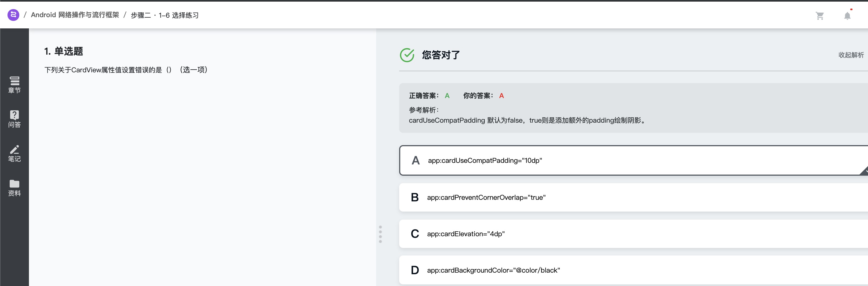This screenshot has width=868, height=286.
Task: Select option A cardUseCompatPadding="10dp"
Action: (634, 160)
